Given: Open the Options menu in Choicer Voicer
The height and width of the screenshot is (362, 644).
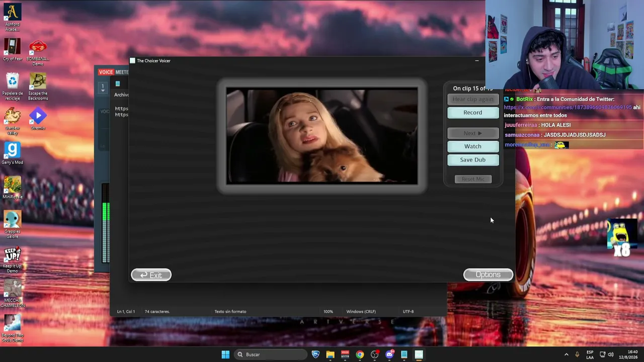Looking at the screenshot, I should pos(488,275).
